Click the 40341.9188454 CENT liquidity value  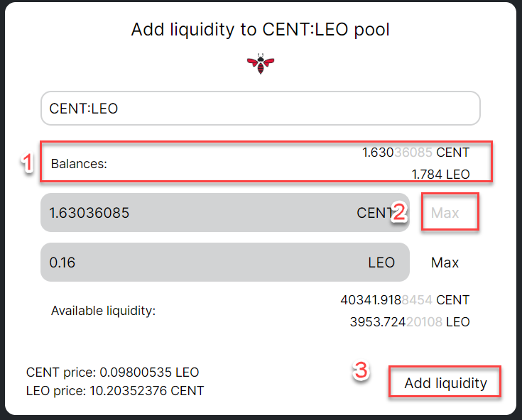405,300
